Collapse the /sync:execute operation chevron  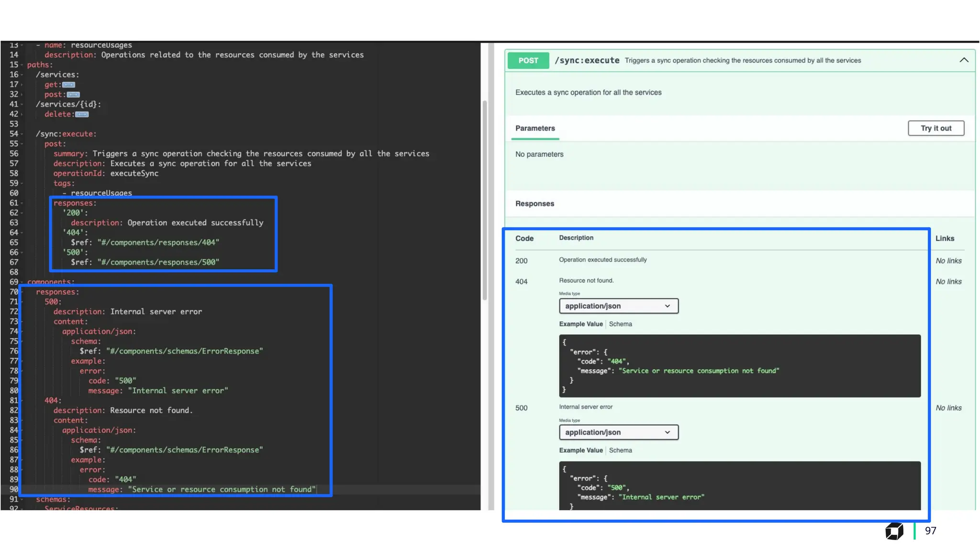click(964, 60)
